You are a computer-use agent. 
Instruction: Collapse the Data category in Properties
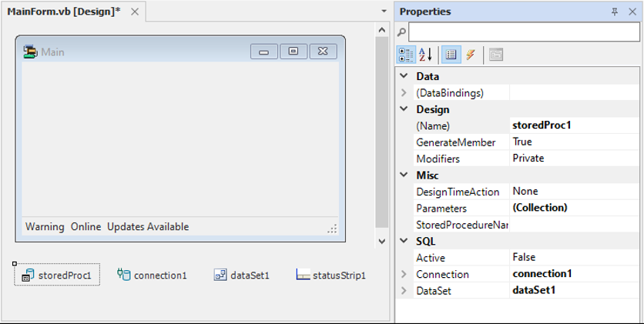click(404, 76)
